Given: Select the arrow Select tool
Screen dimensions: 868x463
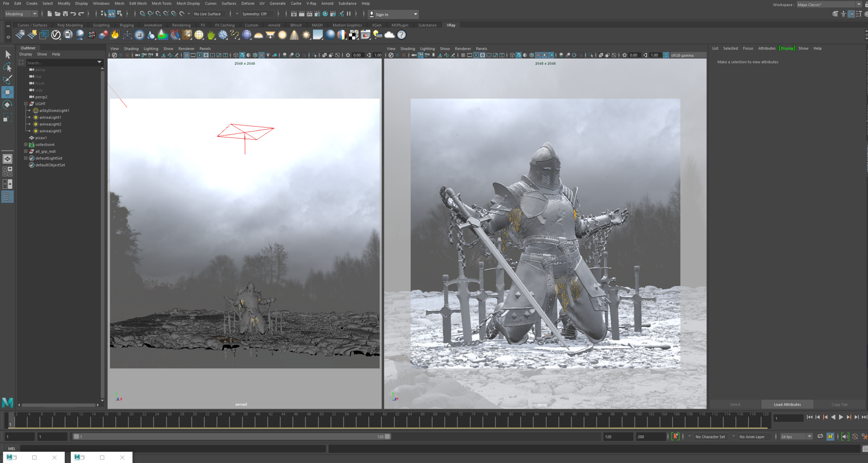Looking at the screenshot, I should pyautogui.click(x=8, y=55).
